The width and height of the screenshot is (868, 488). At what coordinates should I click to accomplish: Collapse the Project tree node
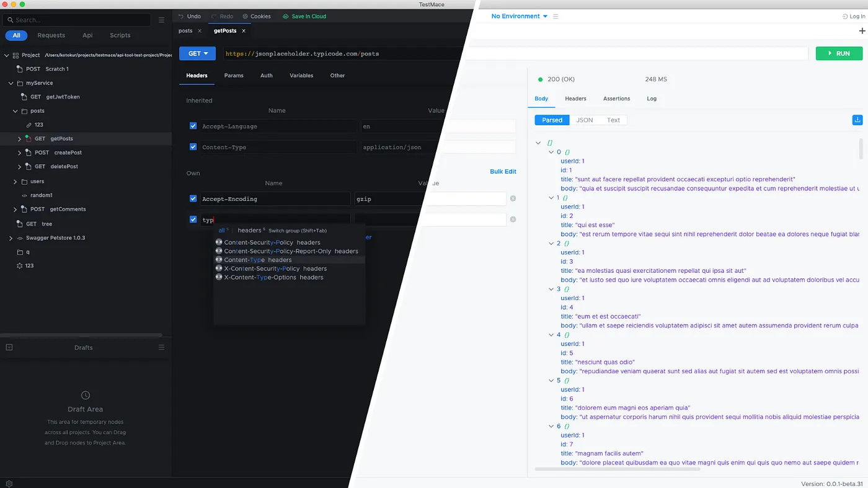tap(6, 55)
